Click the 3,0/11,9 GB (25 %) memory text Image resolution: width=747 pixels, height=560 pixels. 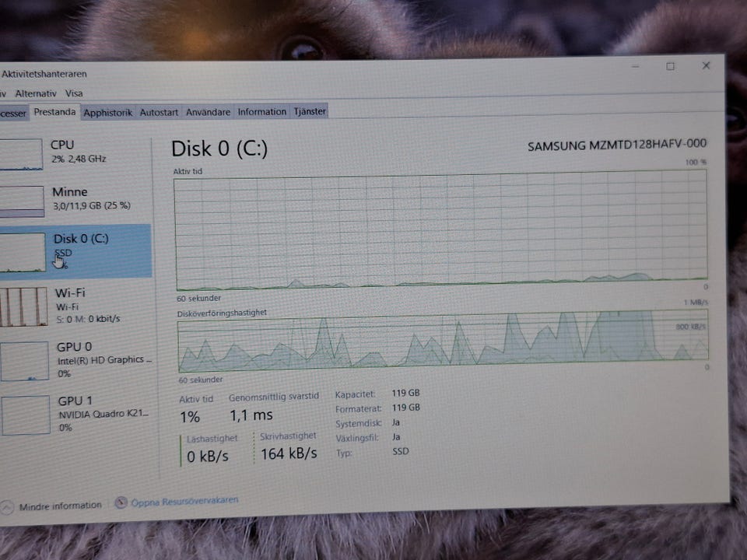click(92, 205)
